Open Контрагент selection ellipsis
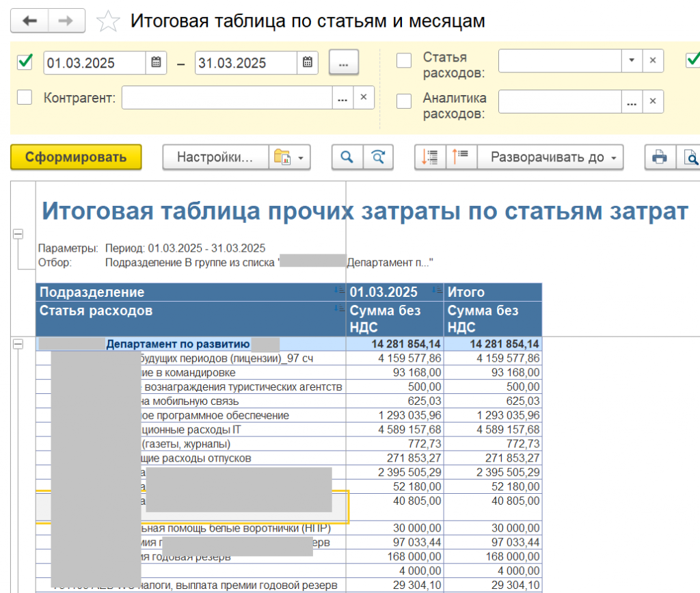 [x=342, y=97]
